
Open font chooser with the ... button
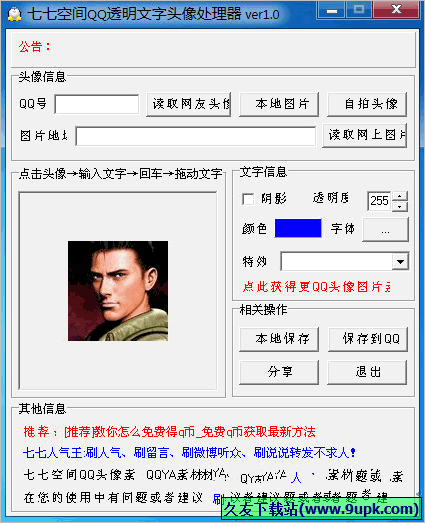(385, 229)
